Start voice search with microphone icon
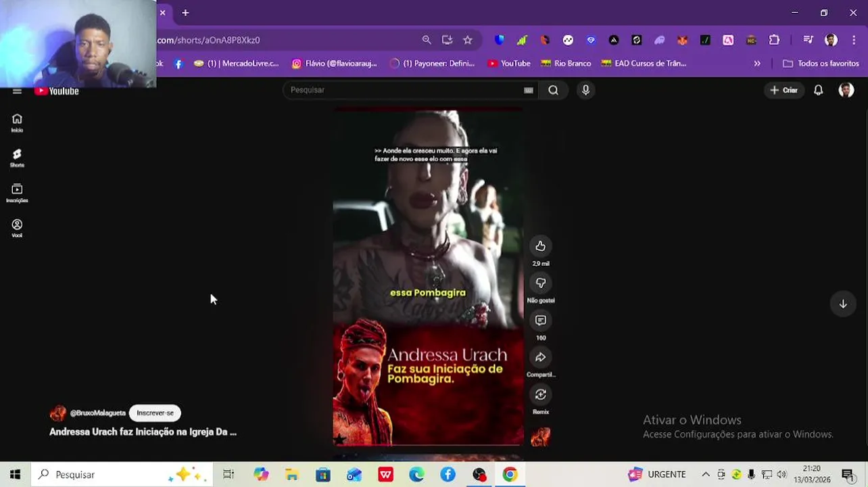This screenshot has height=487, width=868. point(585,90)
